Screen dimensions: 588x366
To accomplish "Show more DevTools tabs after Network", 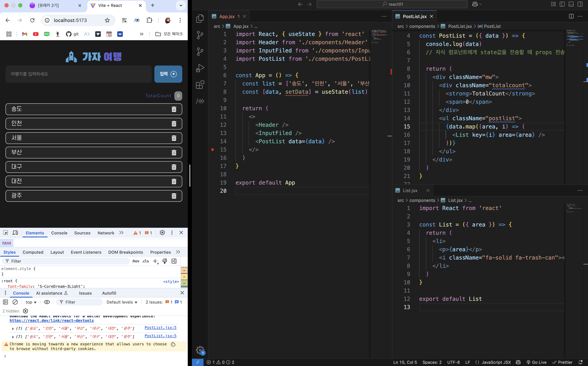I will click(121, 233).
